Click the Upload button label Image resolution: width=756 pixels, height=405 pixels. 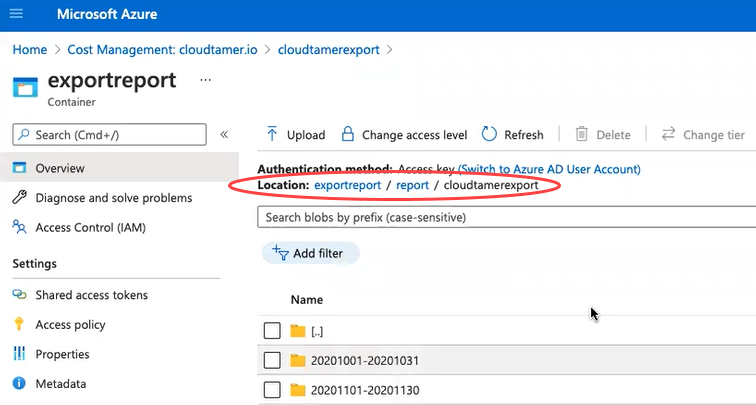[x=306, y=135]
